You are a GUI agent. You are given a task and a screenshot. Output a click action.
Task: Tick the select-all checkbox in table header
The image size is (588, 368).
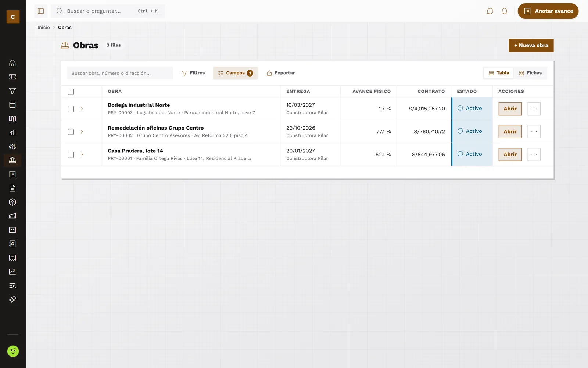pyautogui.click(x=71, y=92)
